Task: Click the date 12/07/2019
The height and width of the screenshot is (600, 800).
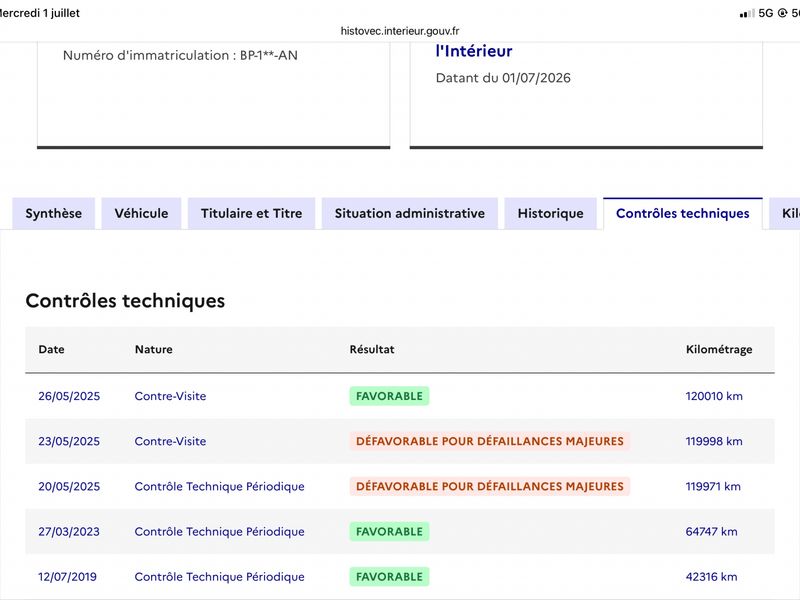Action: 67,577
